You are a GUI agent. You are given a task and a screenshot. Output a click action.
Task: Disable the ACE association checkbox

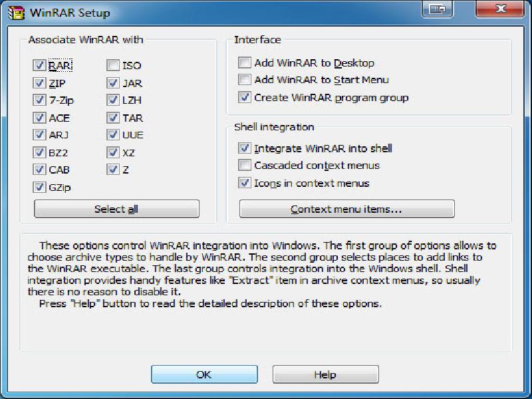[x=39, y=118]
